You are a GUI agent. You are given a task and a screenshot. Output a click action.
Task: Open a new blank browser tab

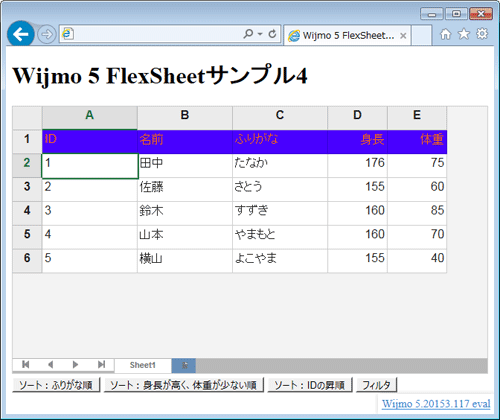pos(421,36)
